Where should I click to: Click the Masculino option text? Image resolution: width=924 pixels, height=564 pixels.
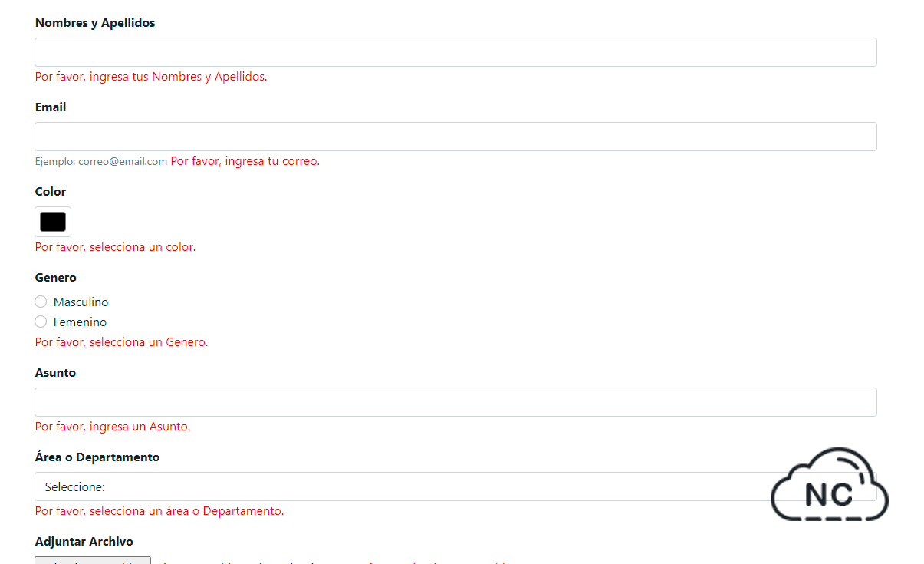pyautogui.click(x=81, y=302)
